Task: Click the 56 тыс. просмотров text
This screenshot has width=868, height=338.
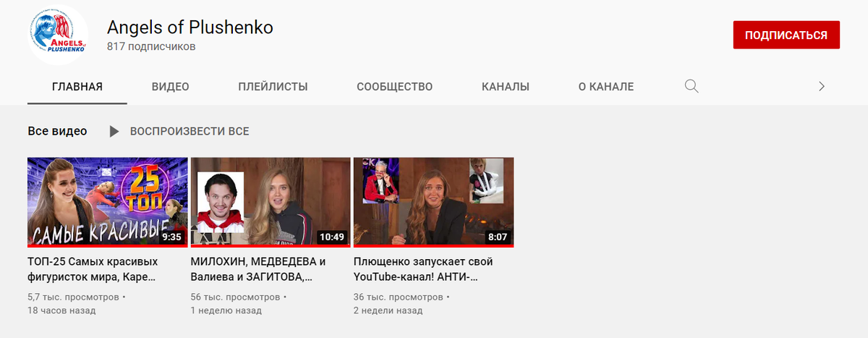Action: [235, 297]
